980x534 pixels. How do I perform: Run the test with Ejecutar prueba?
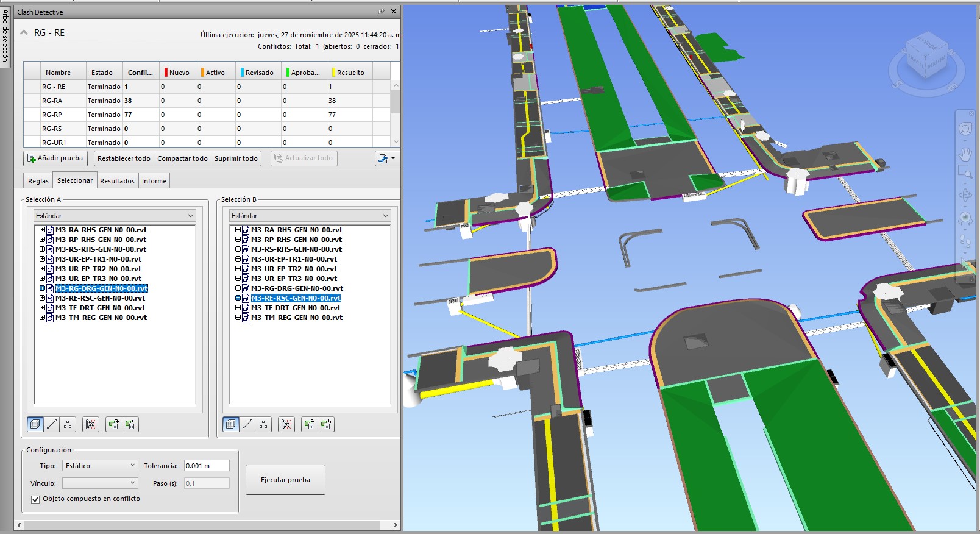pyautogui.click(x=285, y=480)
